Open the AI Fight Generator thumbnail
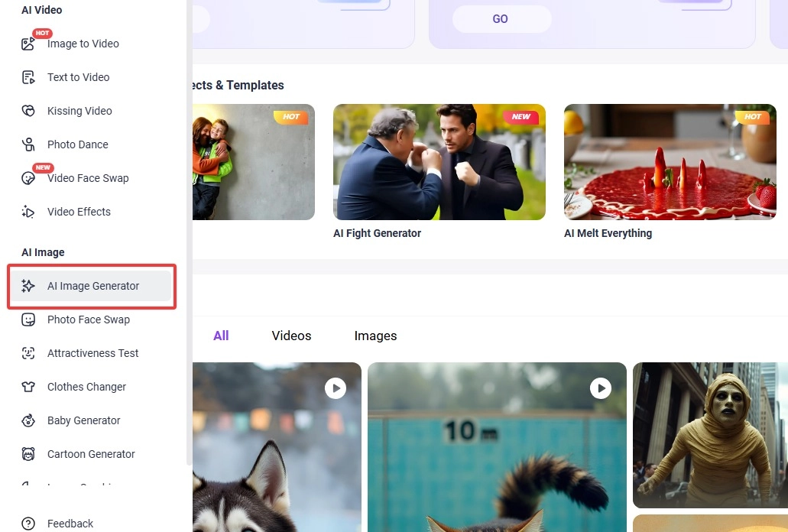 439,162
